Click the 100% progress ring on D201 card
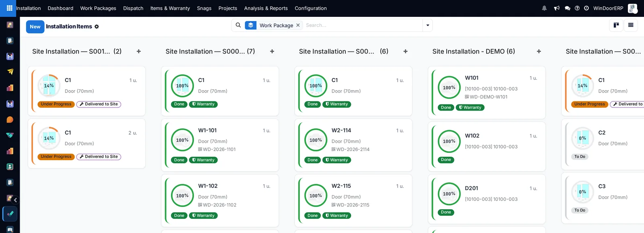Screen dimensions: 644x233 pos(449,194)
